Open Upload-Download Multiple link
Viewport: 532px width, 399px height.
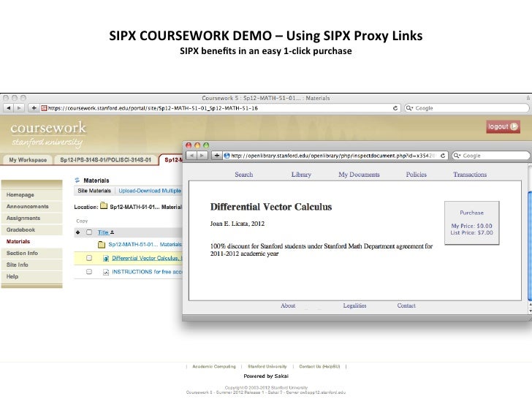coord(150,191)
